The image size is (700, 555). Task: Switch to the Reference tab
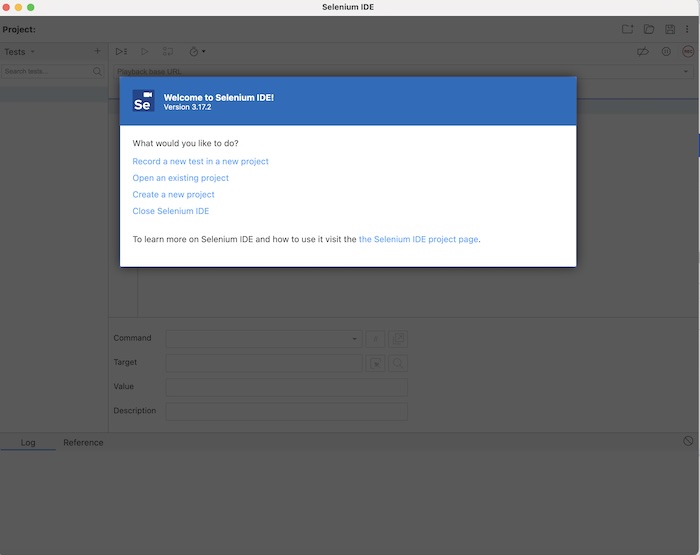83,442
